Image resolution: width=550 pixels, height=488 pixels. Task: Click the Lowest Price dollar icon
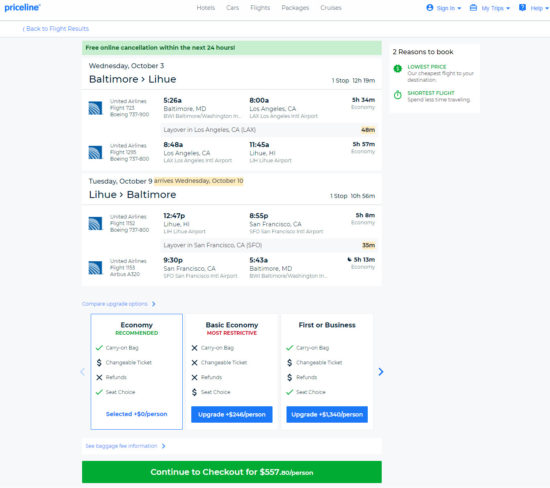pyautogui.click(x=397, y=68)
